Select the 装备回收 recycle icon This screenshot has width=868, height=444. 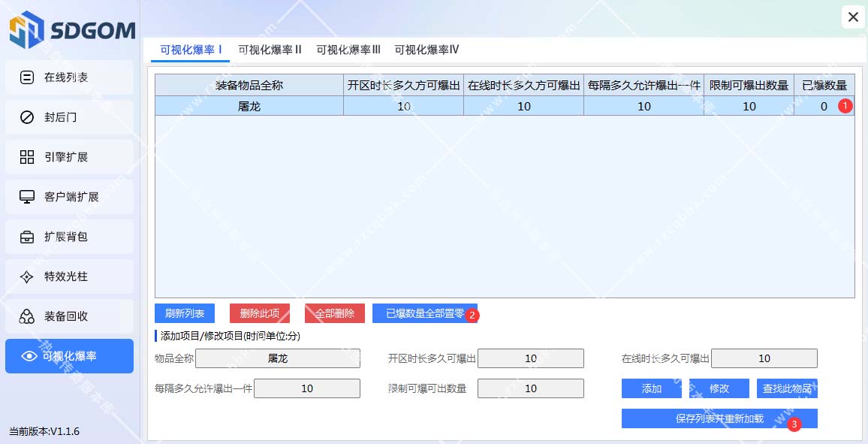click(27, 316)
